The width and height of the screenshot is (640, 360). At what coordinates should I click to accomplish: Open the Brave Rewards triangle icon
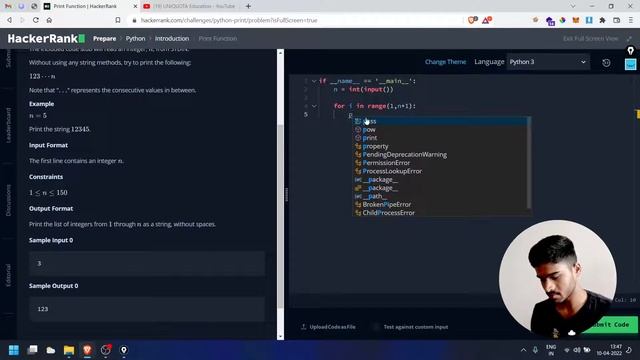point(487,20)
